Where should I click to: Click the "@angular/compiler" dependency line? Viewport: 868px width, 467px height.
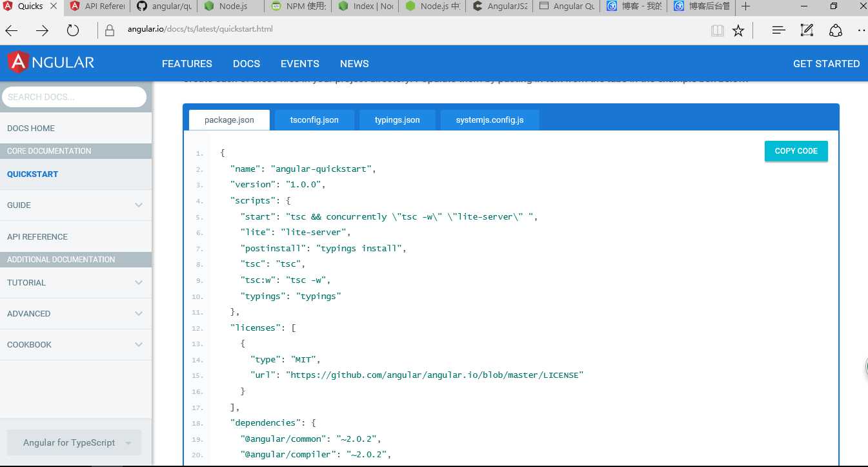[x=316, y=455]
